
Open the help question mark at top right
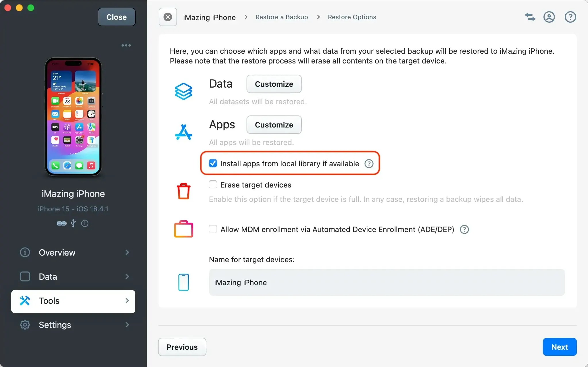(x=570, y=17)
